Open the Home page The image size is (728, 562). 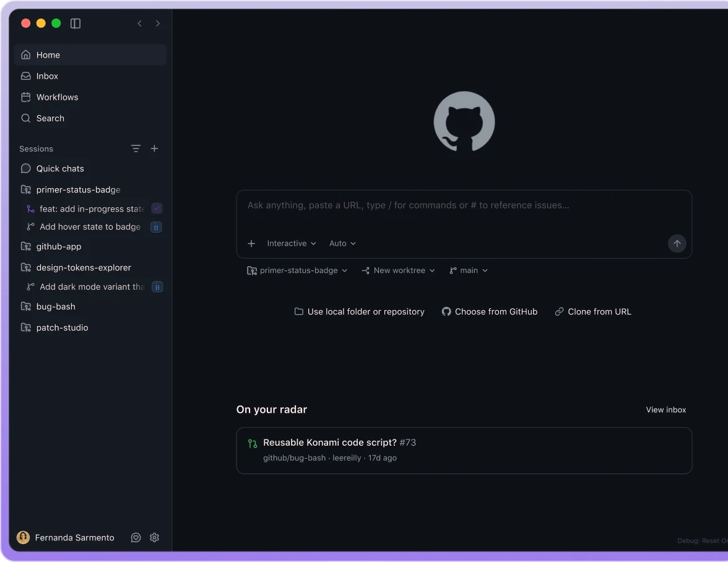coord(90,54)
